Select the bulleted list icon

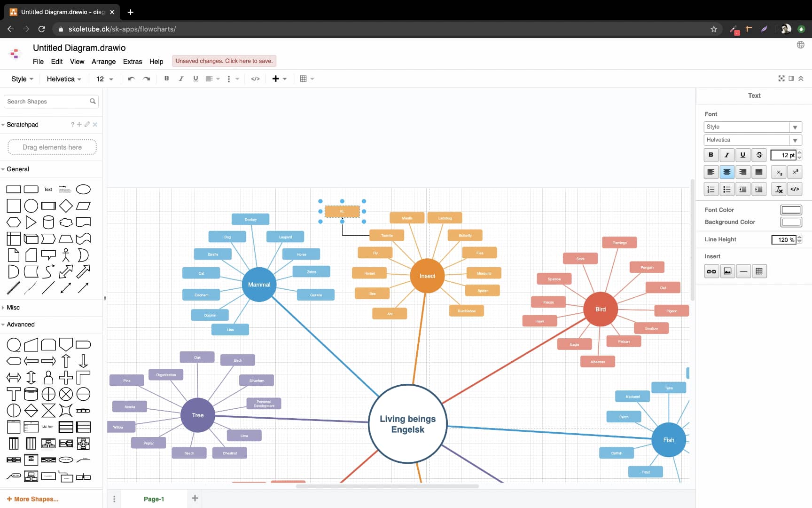point(726,189)
